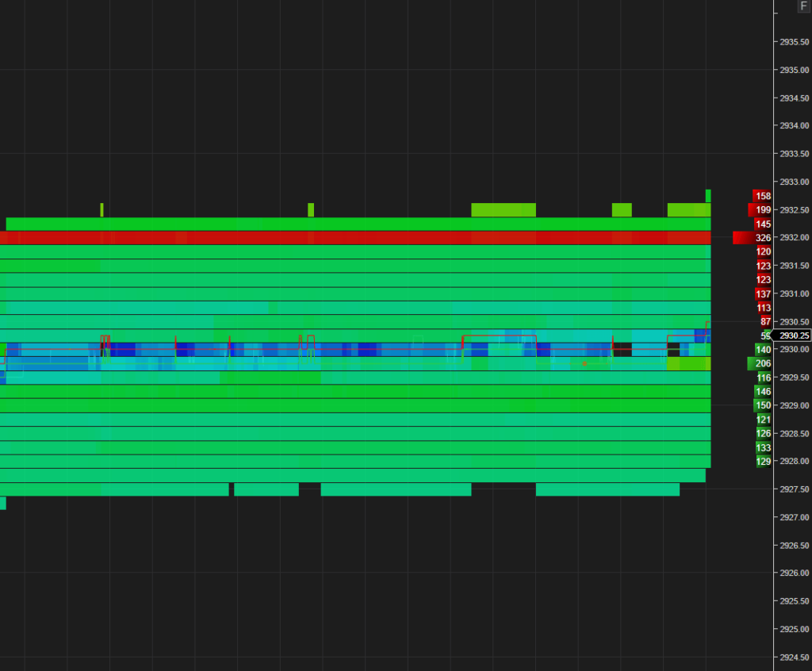The image size is (812, 671).
Task: Click the red ask label 137
Action: tap(763, 293)
